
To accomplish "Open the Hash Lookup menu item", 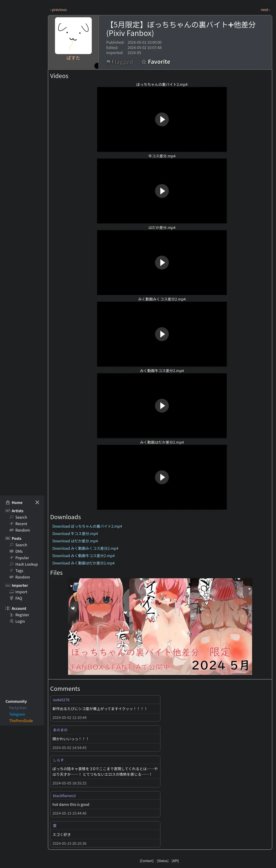I will [x=26, y=564].
